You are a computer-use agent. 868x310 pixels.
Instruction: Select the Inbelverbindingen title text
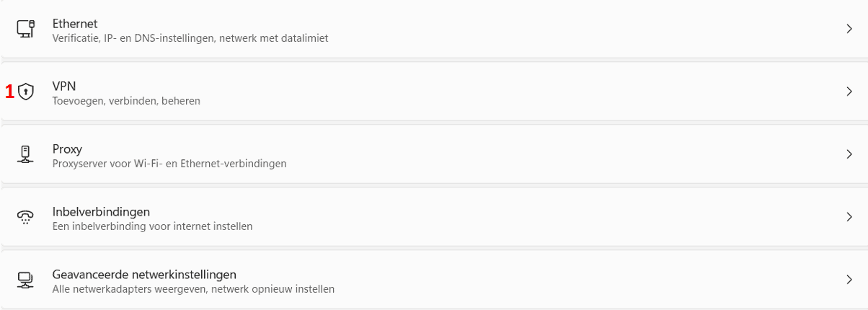(101, 211)
